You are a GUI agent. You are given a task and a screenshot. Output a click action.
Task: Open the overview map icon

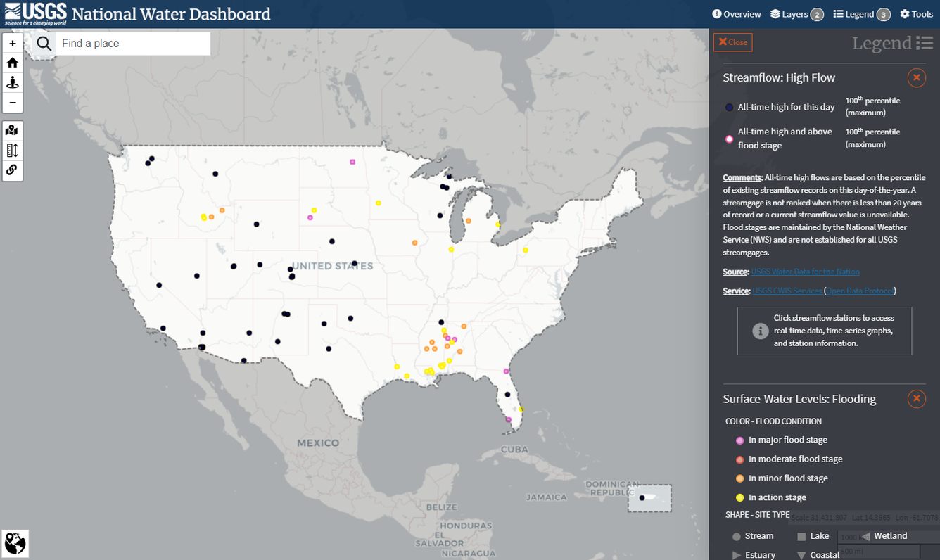click(x=13, y=130)
